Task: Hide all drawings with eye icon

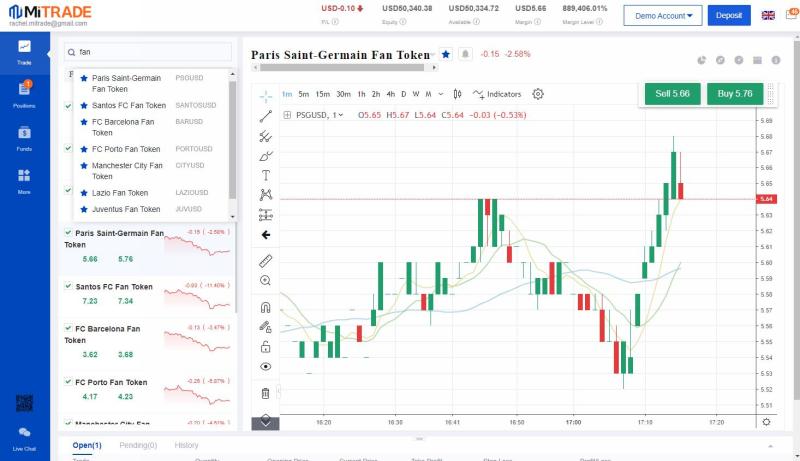Action: click(x=265, y=366)
